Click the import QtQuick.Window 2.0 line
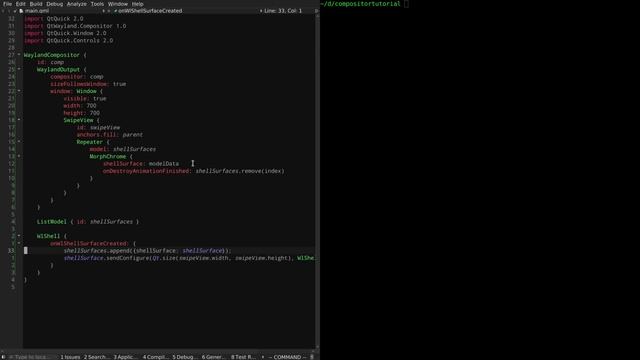 coord(65,33)
